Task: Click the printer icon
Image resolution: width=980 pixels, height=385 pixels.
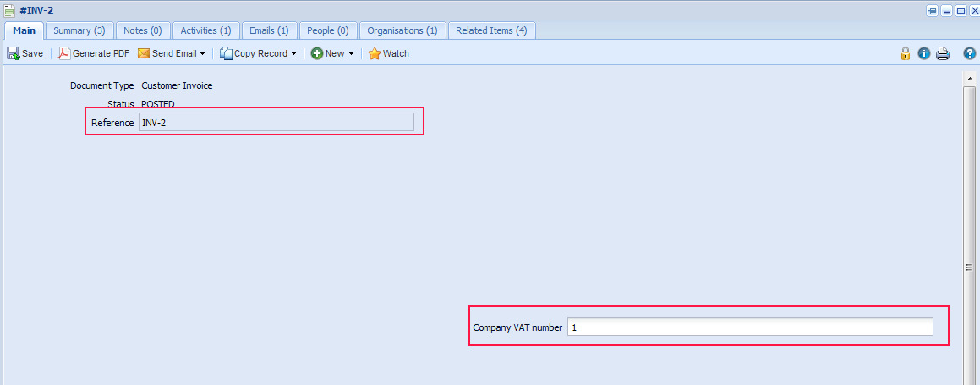Action: pyautogui.click(x=943, y=54)
